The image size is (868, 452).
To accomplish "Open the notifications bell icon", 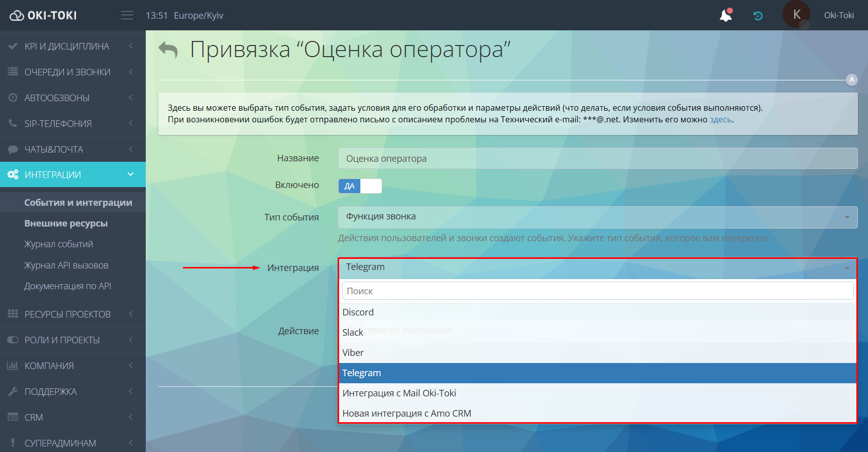I will point(726,15).
